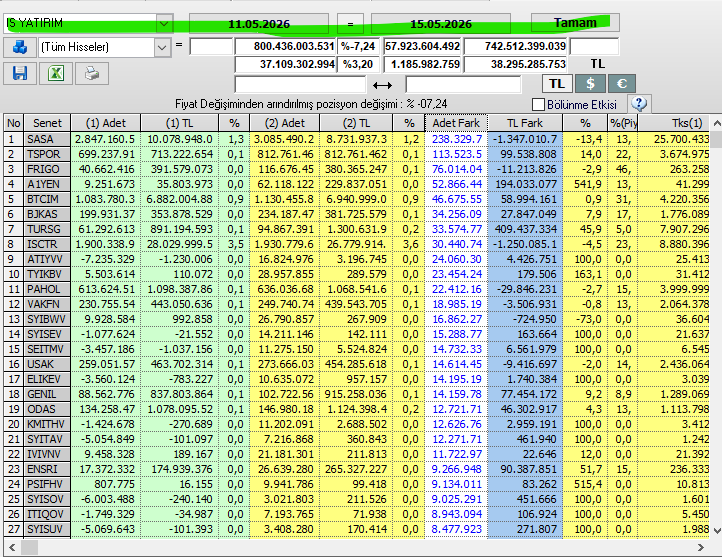722x557 pixels.
Task: Select the BTCIM stock cell
Action: [47, 199]
